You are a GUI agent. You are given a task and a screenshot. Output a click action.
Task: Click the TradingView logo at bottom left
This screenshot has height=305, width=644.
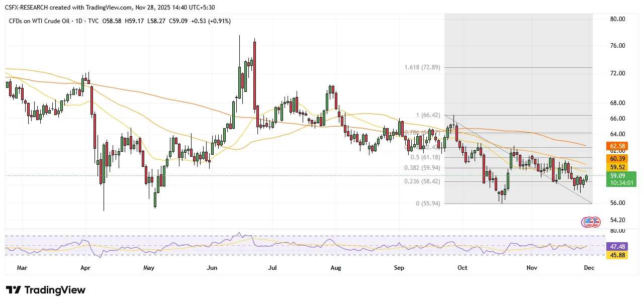point(46,290)
